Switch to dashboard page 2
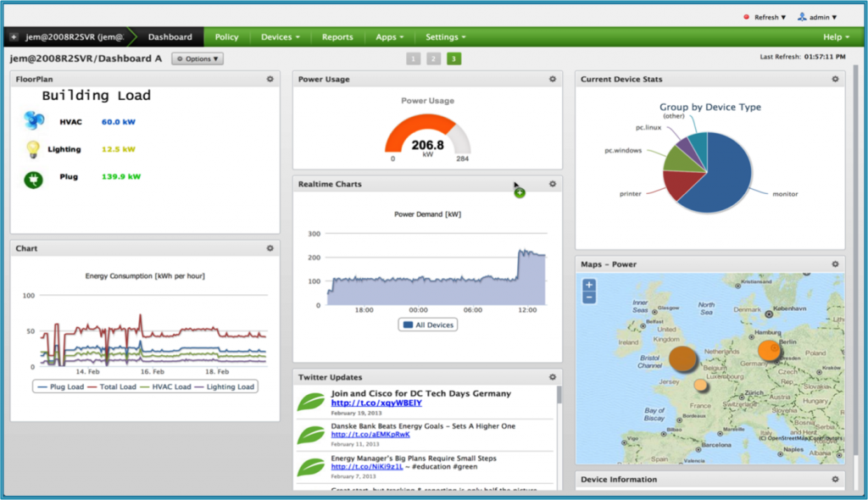Viewport: 868px width, 500px height. point(433,58)
